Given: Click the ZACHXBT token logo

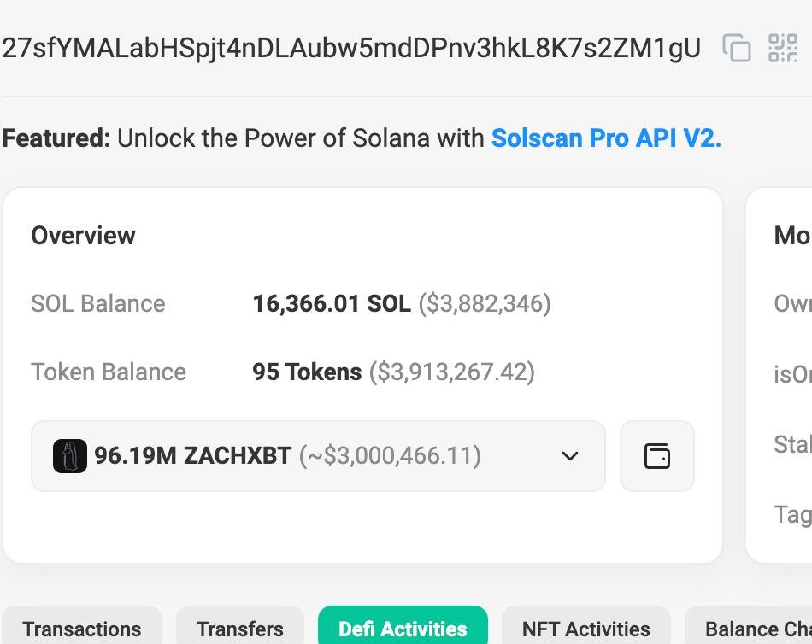Looking at the screenshot, I should coord(69,456).
